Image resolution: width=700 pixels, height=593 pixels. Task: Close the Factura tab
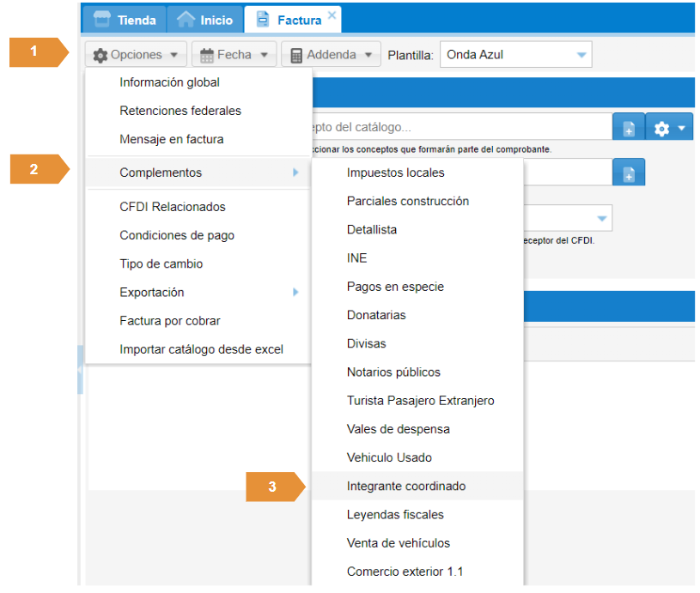pyautogui.click(x=332, y=15)
